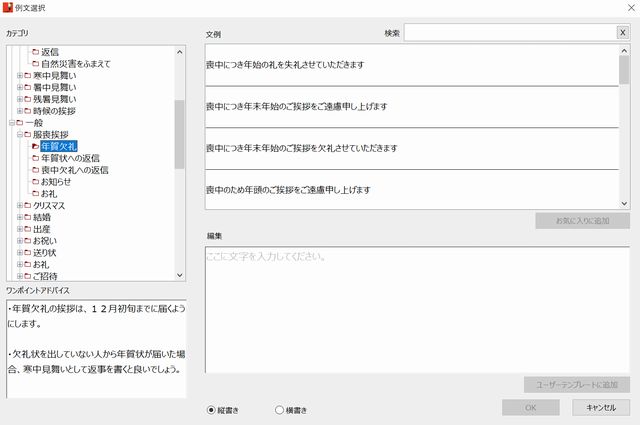Select the 横書き radio button
The image size is (640, 425).
pyautogui.click(x=279, y=409)
